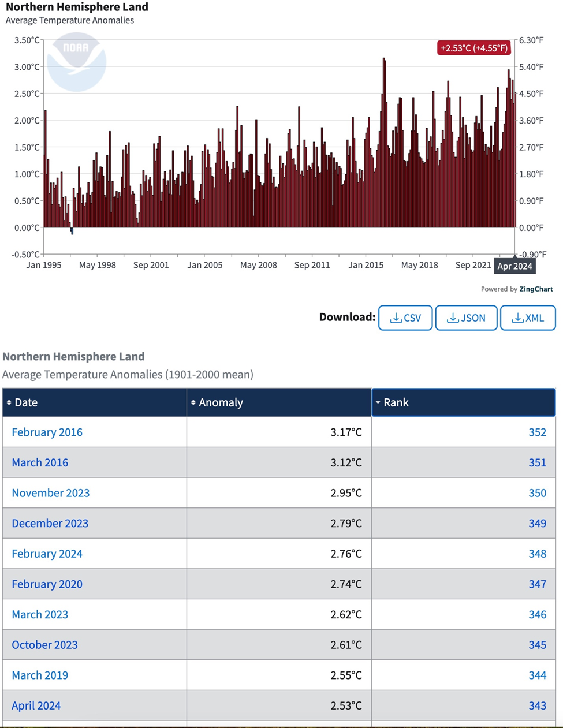Open the December 2023 date link
This screenshot has height=728, width=563.
[50, 523]
